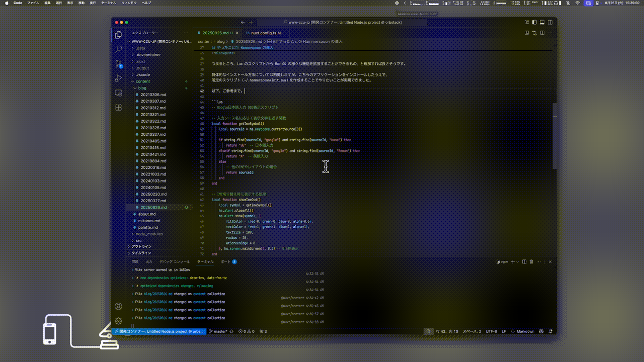
Task: Toggle the primary sidebar visibility
Action: pos(534,22)
